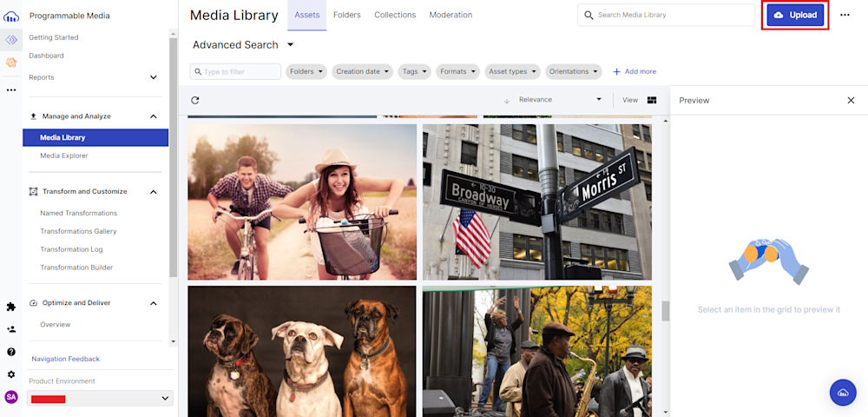Open the Relevance sort dropdown
This screenshot has width=868, height=417.
(x=560, y=100)
